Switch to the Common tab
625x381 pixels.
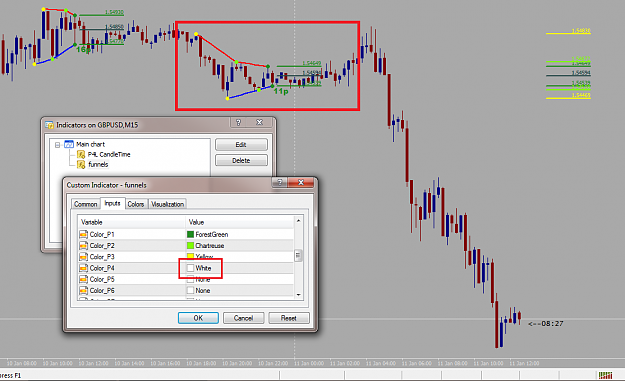85,204
